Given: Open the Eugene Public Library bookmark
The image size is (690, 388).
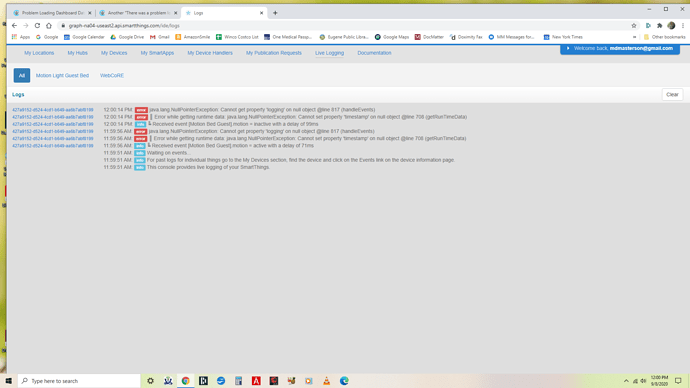Looking at the screenshot, I should point(344,37).
